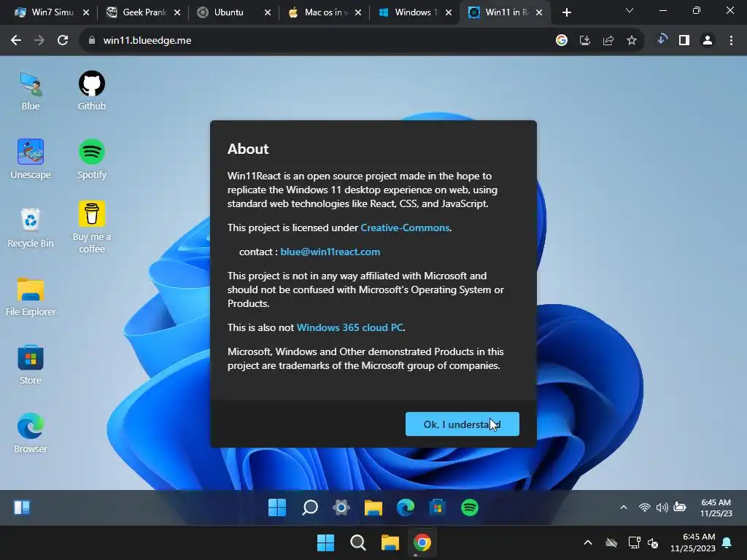Click the simulated volume tray icon

662,507
